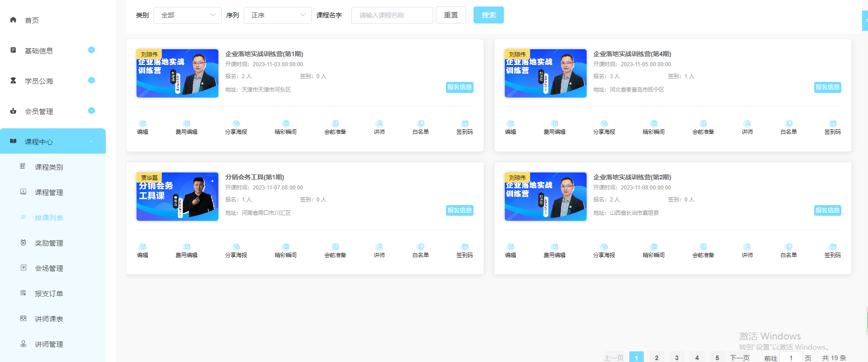Collapse the 课程中心 sidebar menu
The height and width of the screenshot is (362, 868).
53,141
